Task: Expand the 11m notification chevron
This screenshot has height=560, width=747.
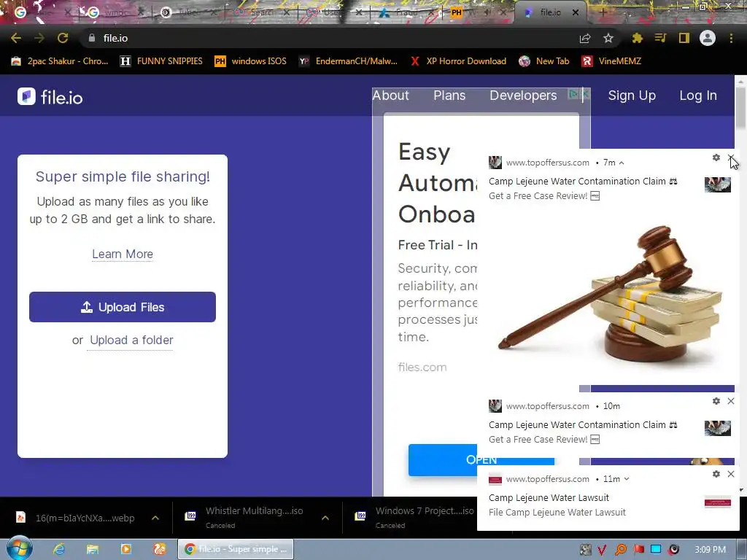Action: [627, 479]
